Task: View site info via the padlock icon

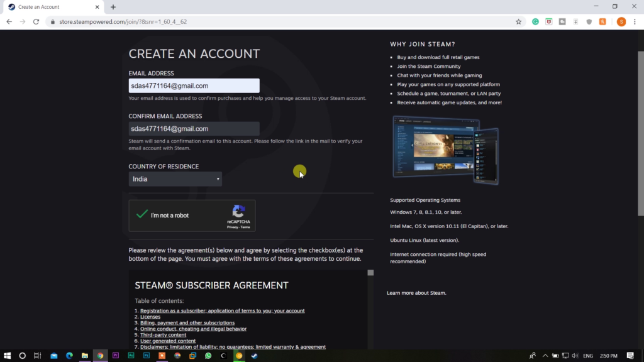Action: coord(53,22)
